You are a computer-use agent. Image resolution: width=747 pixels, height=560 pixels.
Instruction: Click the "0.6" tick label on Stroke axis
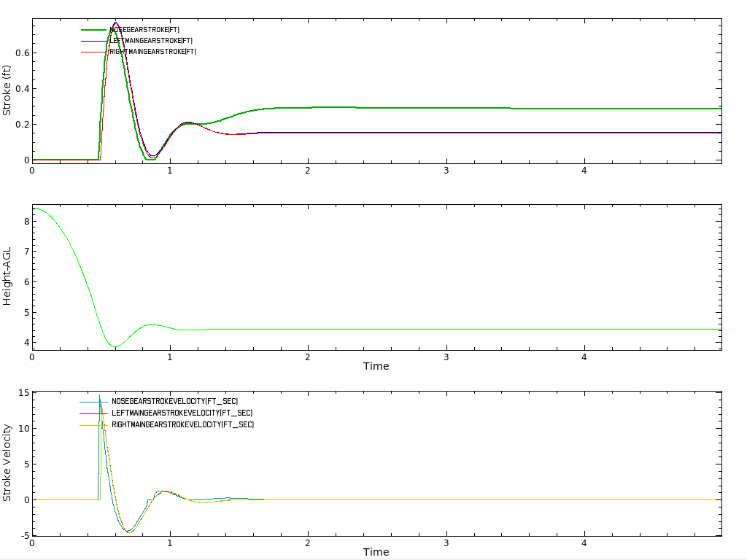[x=22, y=53]
